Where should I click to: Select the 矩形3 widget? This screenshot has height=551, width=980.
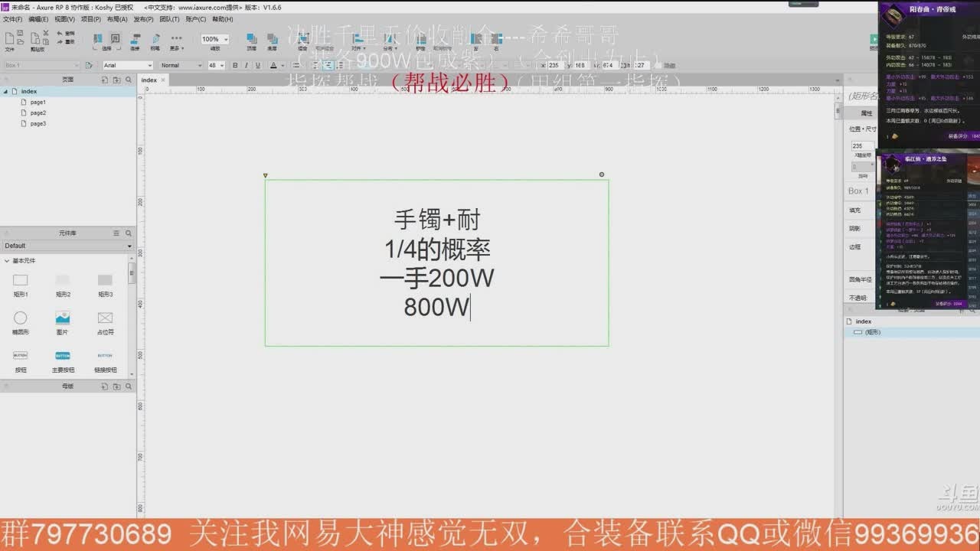(x=105, y=285)
